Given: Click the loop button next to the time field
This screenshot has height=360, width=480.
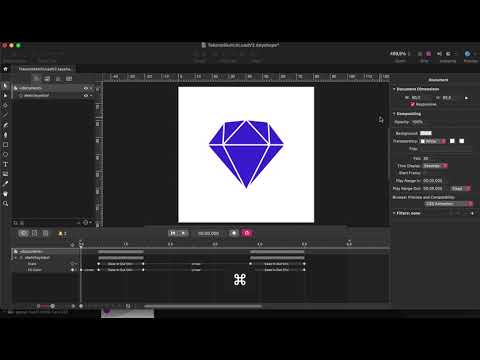Looking at the screenshot, I should (x=234, y=233).
